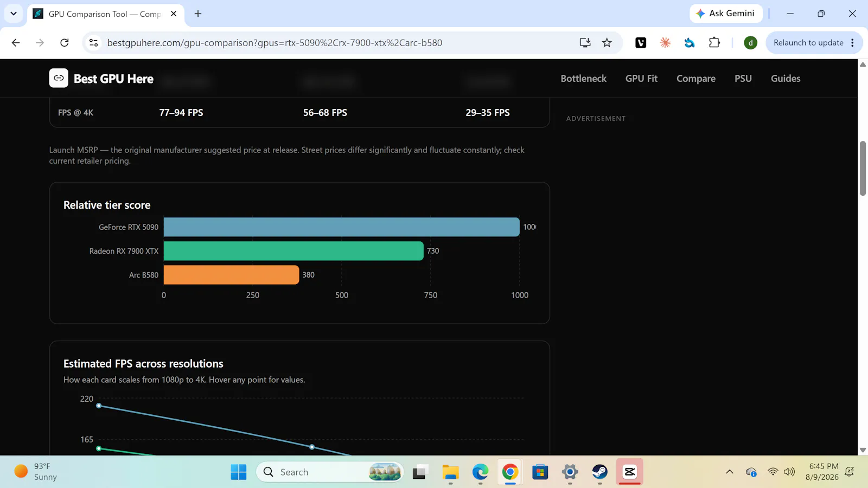Open the GPU Fit page

pyautogui.click(x=641, y=79)
